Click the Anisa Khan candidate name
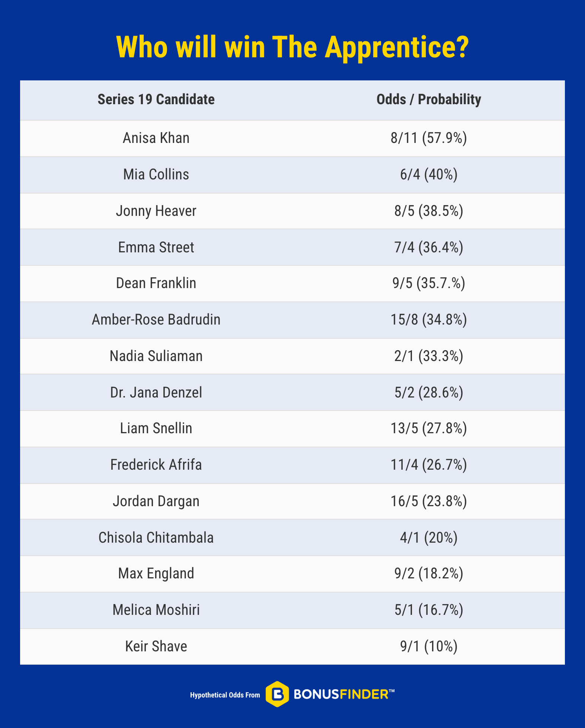The height and width of the screenshot is (728, 585). [x=156, y=138]
